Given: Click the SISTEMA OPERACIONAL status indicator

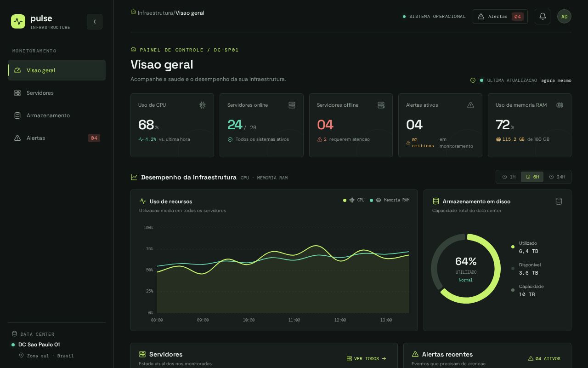Looking at the screenshot, I should pos(434,17).
